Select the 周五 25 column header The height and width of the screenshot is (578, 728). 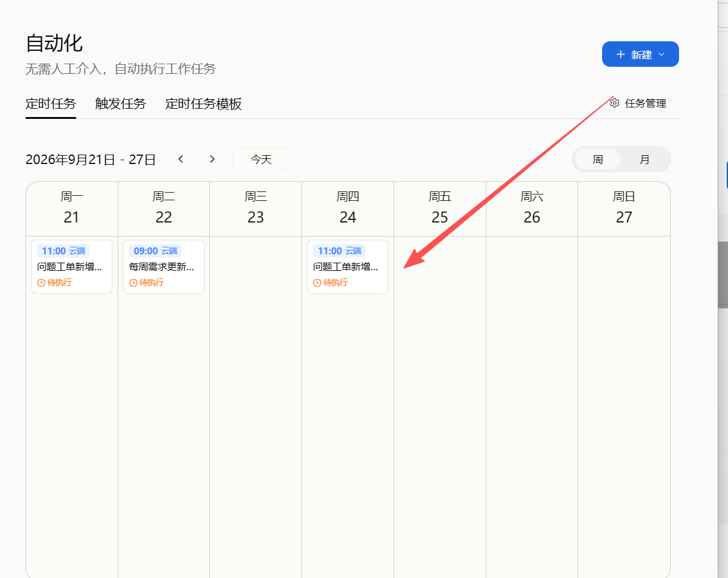(x=440, y=209)
